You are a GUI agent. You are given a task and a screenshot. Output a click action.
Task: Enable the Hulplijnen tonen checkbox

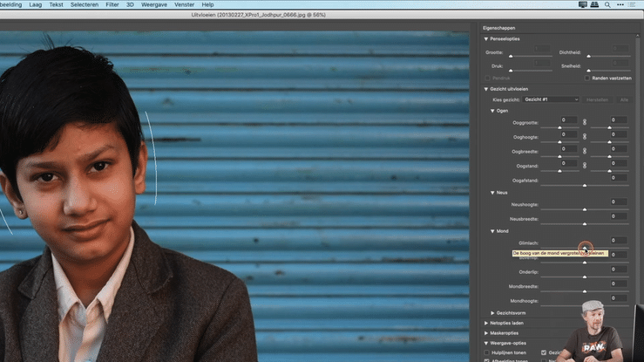486,352
